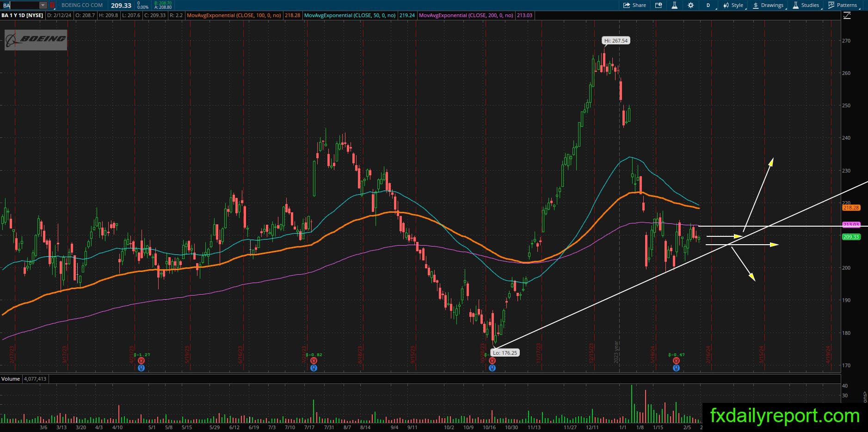Screen dimensions: 868x432
Task: Click the red link icon beside symbol box
Action: coord(52,5)
